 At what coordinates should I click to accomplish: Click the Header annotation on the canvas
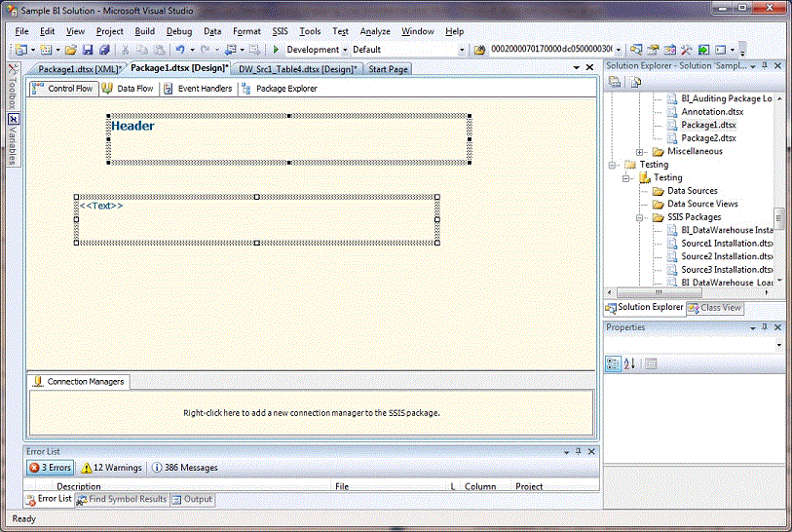tap(132, 126)
